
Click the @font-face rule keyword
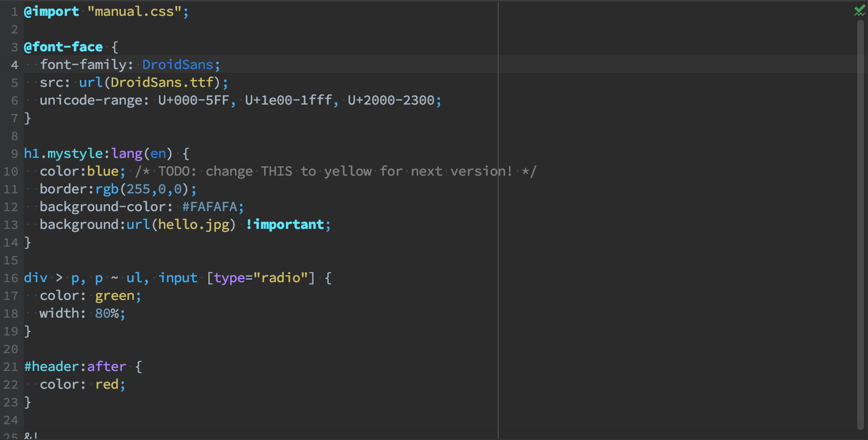(x=63, y=47)
